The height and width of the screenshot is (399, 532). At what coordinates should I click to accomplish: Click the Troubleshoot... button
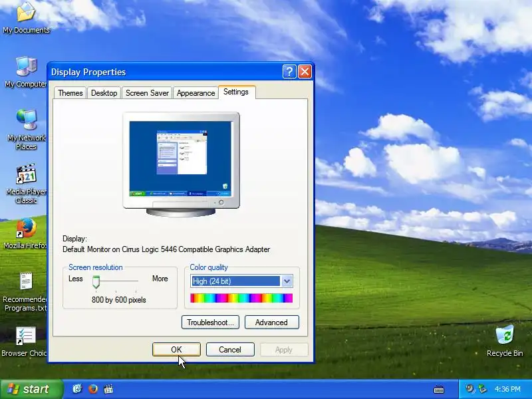click(x=210, y=323)
